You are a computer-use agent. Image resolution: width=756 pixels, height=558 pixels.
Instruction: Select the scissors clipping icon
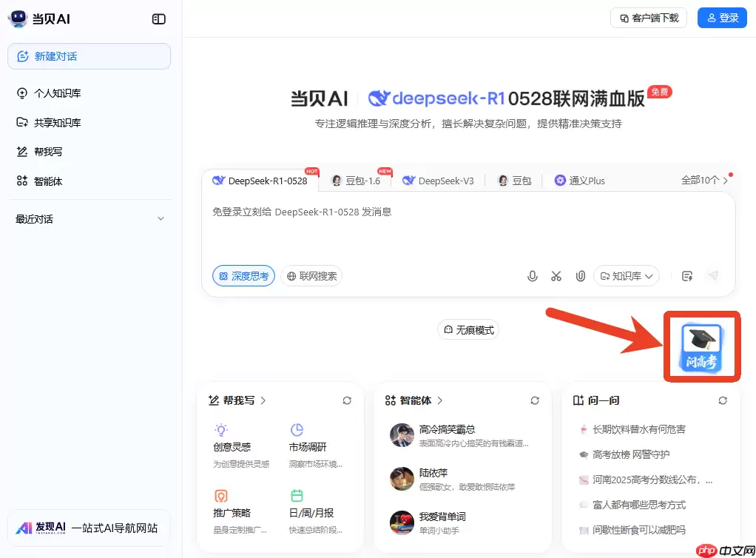(x=556, y=275)
